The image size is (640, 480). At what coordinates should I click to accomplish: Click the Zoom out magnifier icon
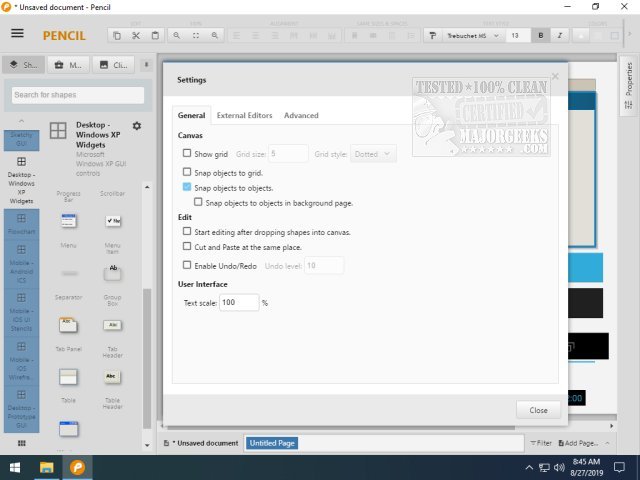[177, 36]
